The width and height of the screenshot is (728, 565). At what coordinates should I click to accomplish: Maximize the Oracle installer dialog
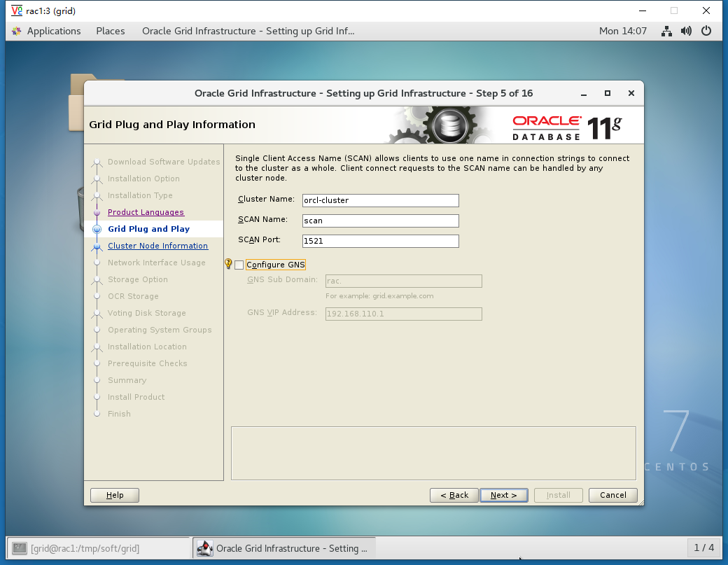pyautogui.click(x=608, y=93)
